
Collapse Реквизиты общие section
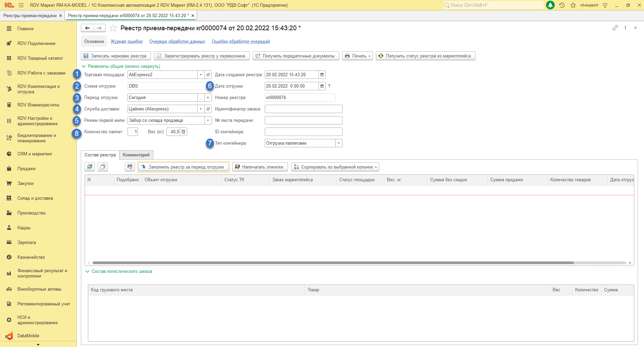click(84, 66)
